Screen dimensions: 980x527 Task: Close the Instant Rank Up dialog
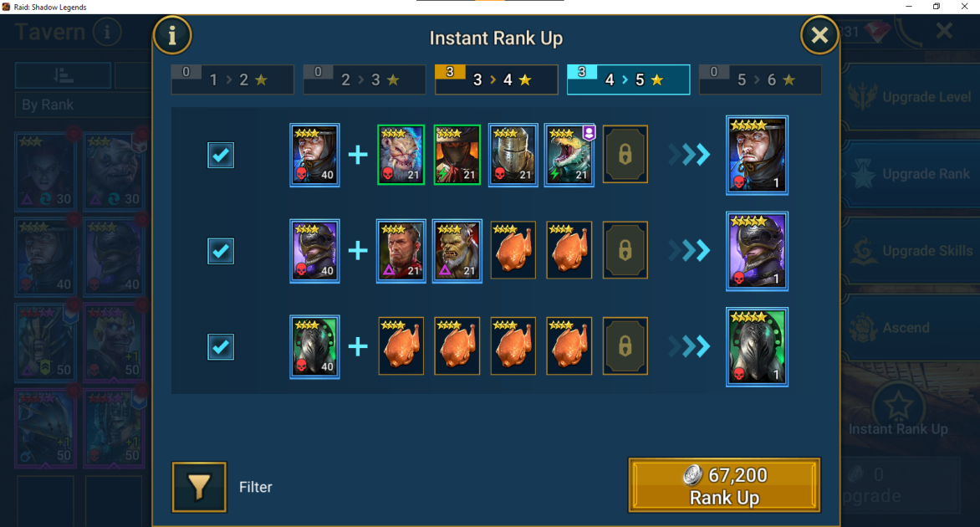point(819,35)
